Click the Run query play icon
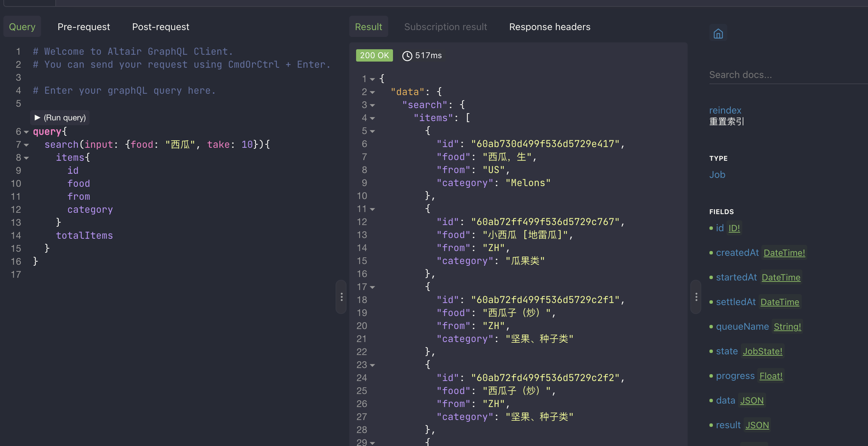Screen dimensions: 868x446 pos(38,118)
